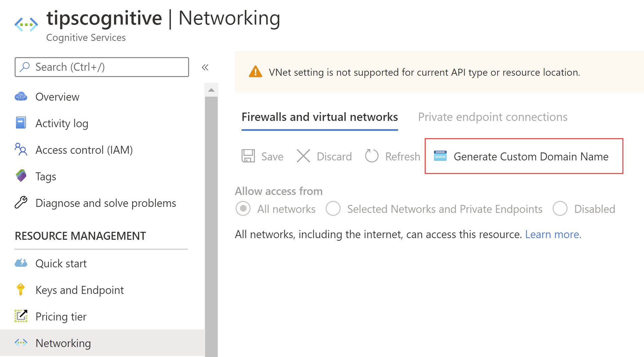Click the Pricing tier icon

pos(21,316)
